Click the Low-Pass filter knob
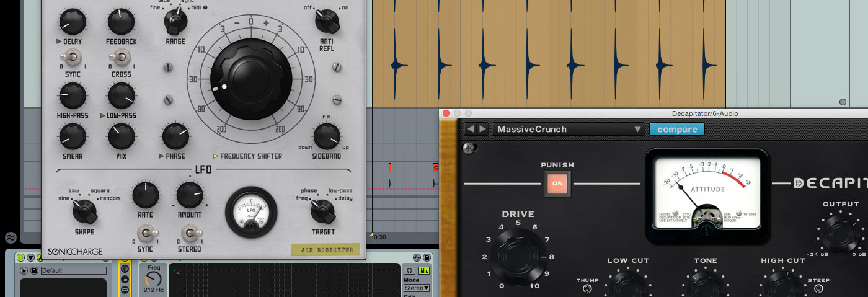Screen dimensions: 868x297 121,96
